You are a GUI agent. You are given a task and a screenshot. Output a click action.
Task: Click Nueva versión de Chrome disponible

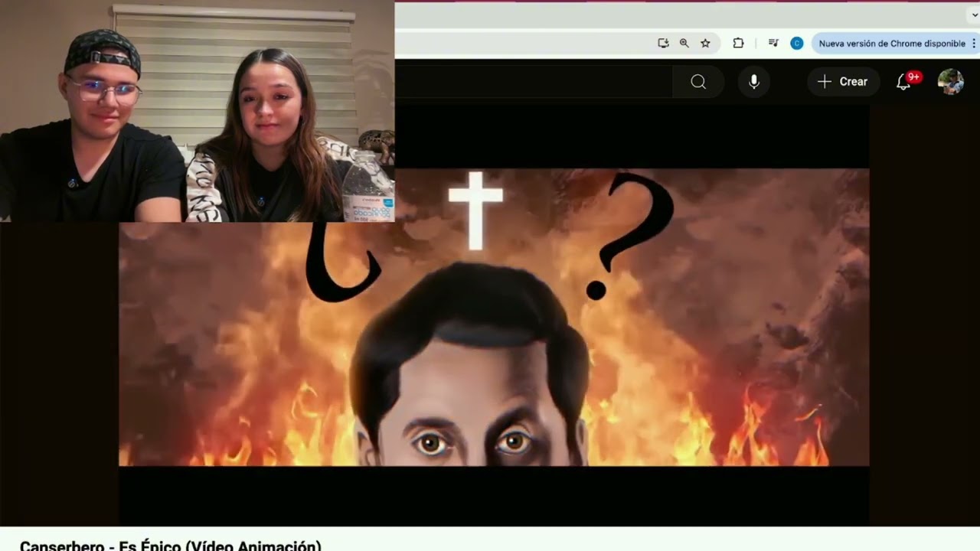click(x=892, y=44)
